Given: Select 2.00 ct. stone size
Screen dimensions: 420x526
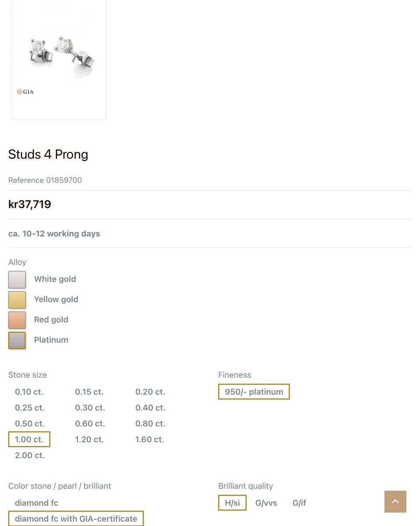Looking at the screenshot, I should pyautogui.click(x=30, y=455).
